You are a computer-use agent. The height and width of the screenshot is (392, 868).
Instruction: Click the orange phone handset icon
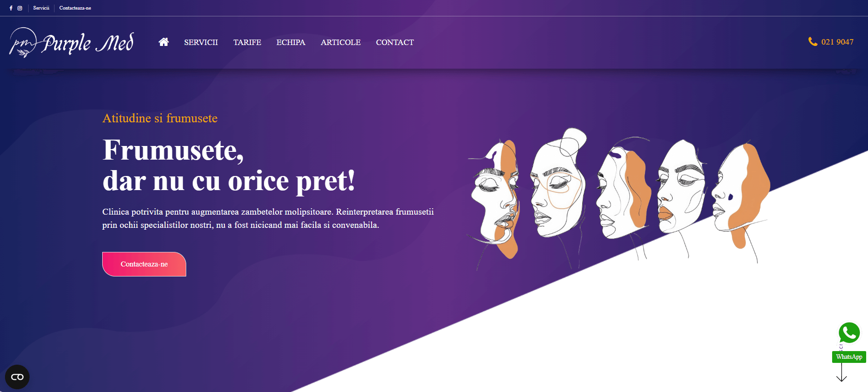point(813,42)
